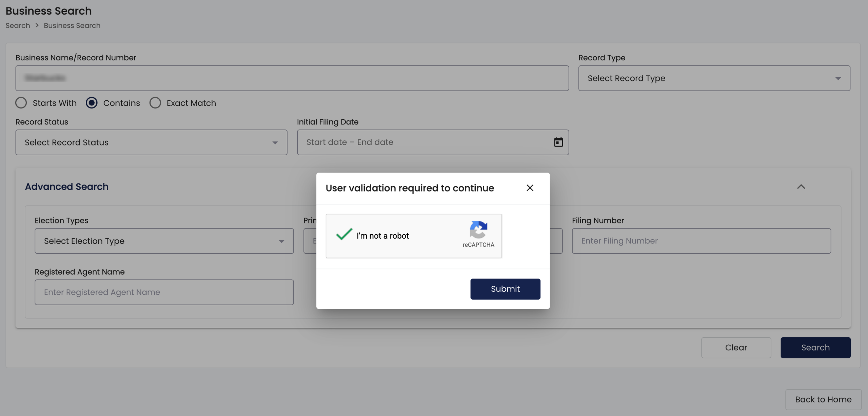Image resolution: width=868 pixels, height=416 pixels.
Task: Close the user validation dialog
Action: tap(530, 188)
